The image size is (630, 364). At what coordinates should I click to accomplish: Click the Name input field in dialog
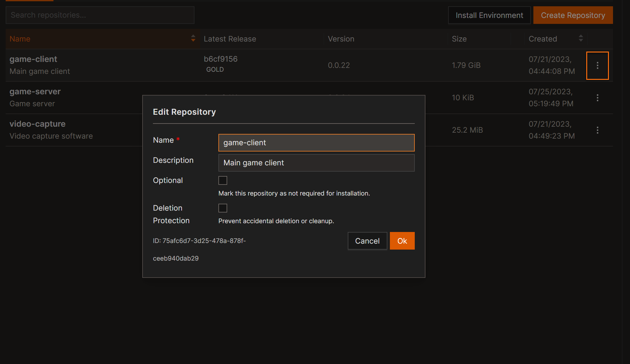316,143
